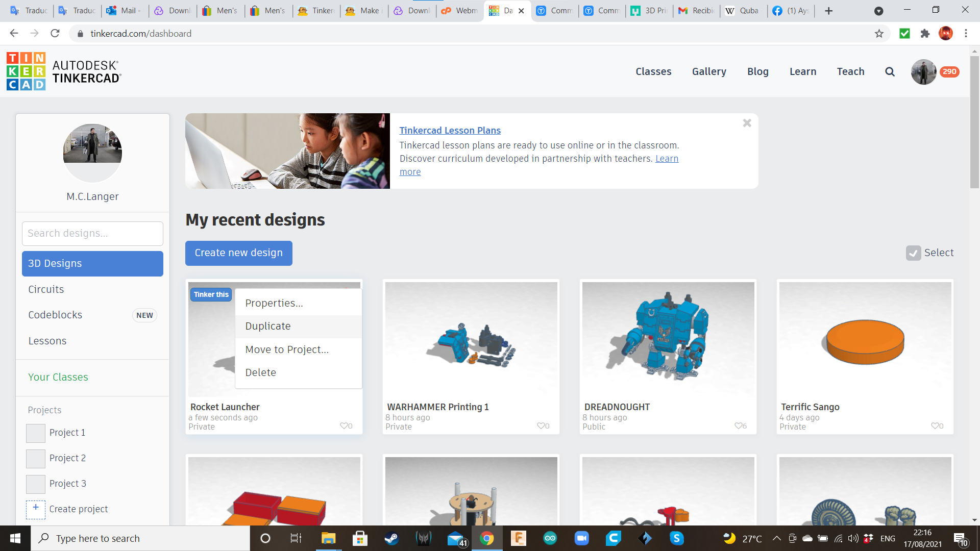Click the Create new design button
Viewport: 980px width, 551px height.
point(238,253)
